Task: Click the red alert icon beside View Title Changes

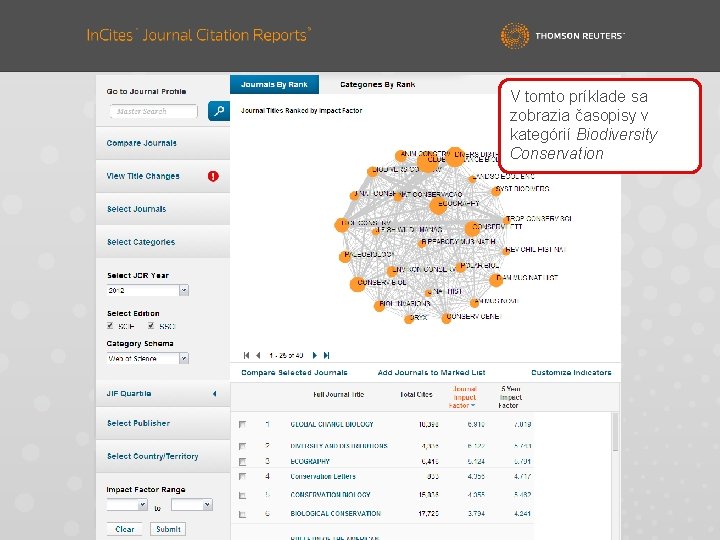Action: coord(213,176)
